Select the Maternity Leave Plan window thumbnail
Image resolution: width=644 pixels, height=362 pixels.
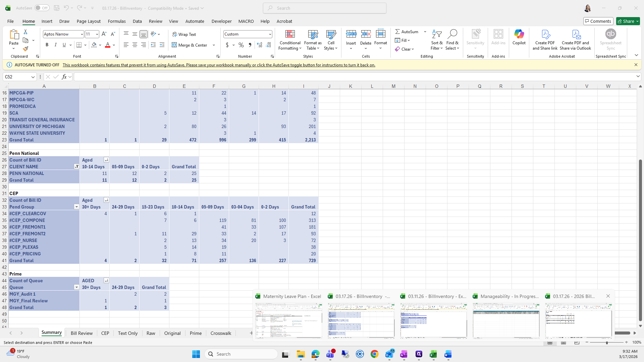[288, 320]
